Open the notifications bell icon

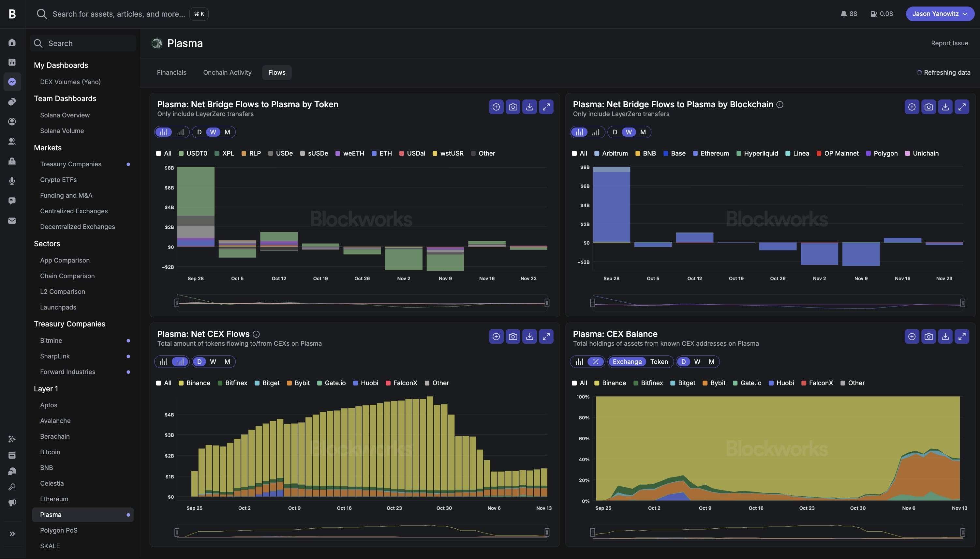pyautogui.click(x=843, y=14)
